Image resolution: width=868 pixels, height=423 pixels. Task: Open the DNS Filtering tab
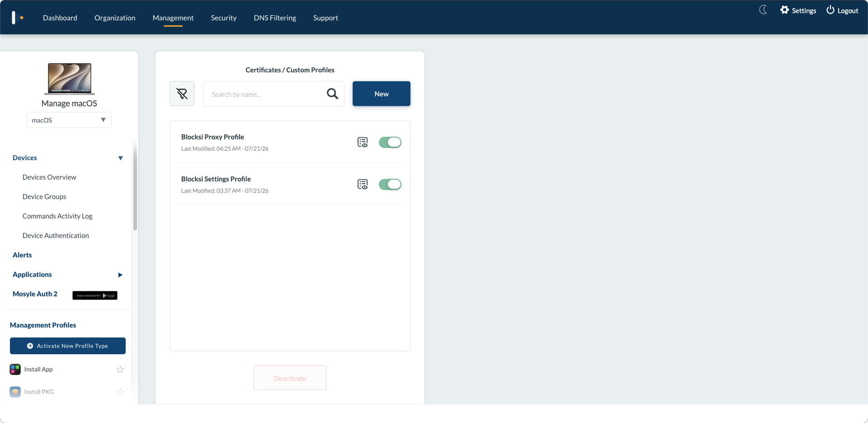coord(275,18)
